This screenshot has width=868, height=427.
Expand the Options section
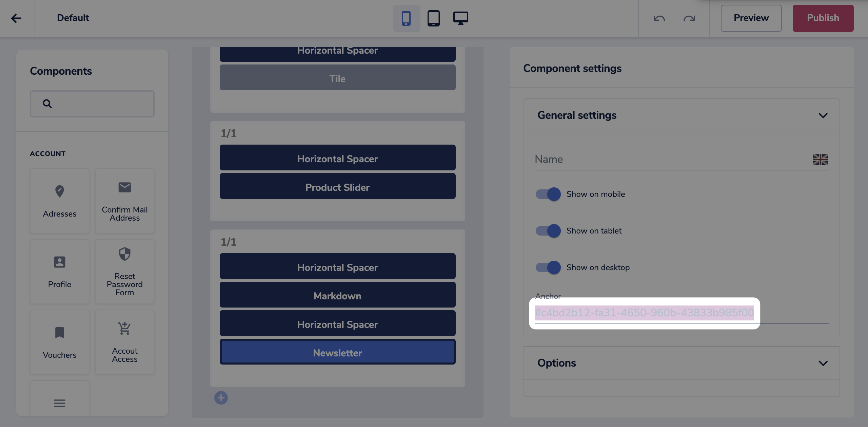click(x=823, y=363)
